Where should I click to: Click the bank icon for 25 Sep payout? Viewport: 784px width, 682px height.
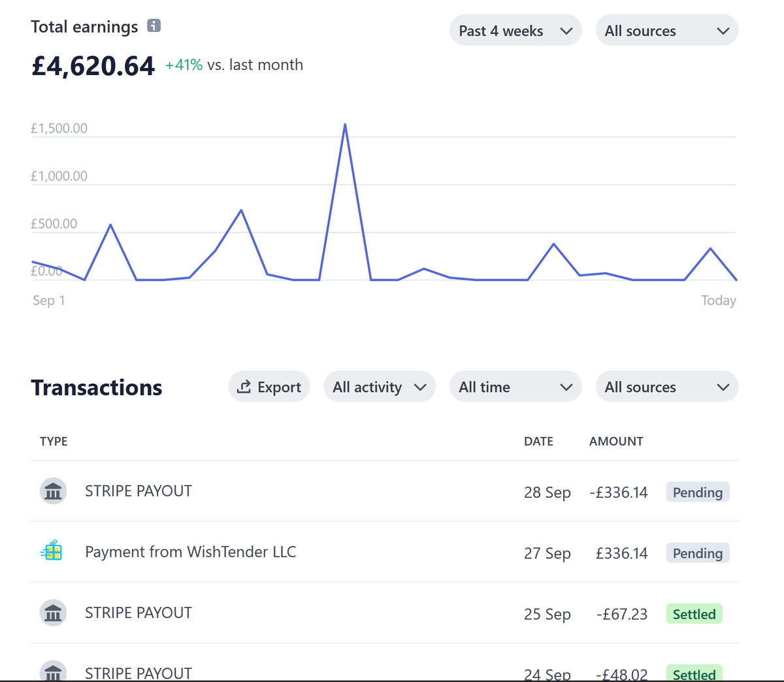point(53,613)
